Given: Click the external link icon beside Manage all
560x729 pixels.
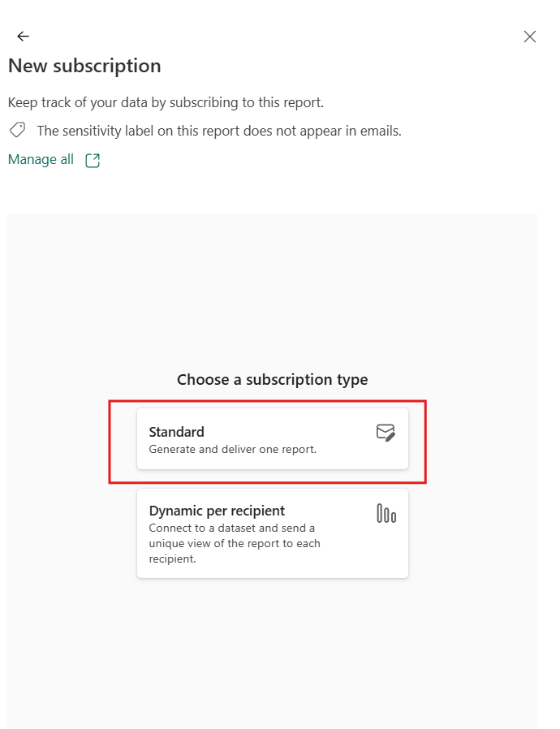Looking at the screenshot, I should (x=93, y=161).
